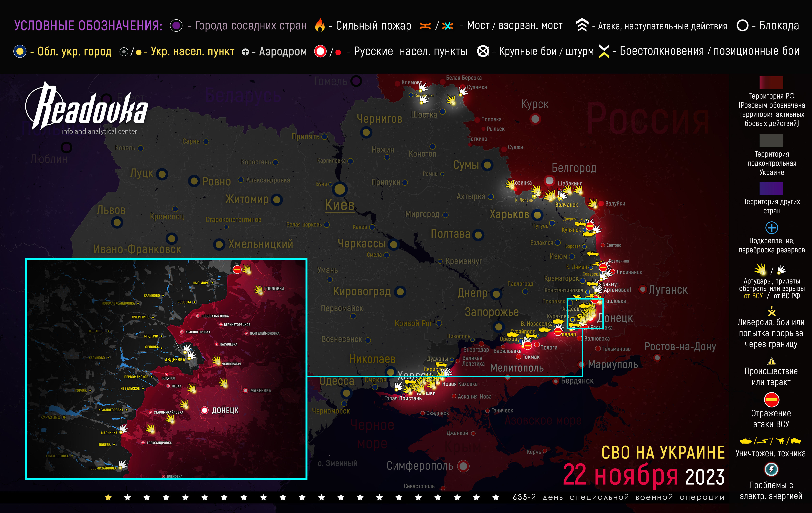Click the 'Горловка' label in the inset
The width and height of the screenshot is (812, 513).
click(274, 289)
